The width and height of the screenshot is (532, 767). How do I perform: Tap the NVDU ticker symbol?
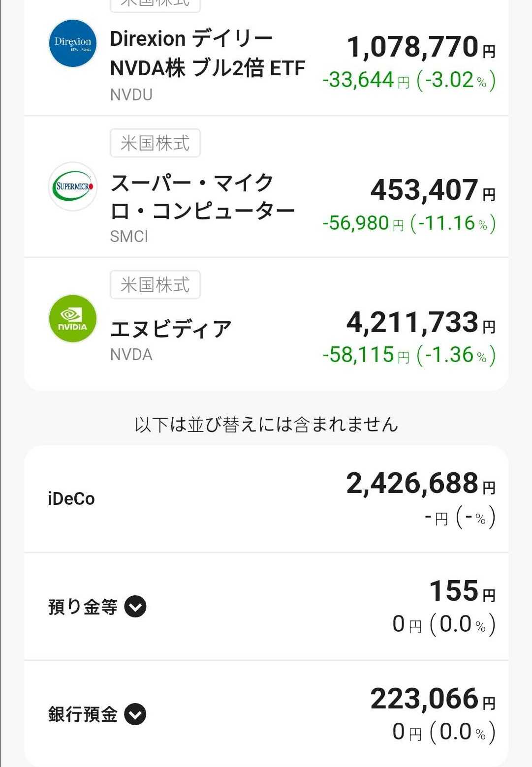(x=131, y=94)
